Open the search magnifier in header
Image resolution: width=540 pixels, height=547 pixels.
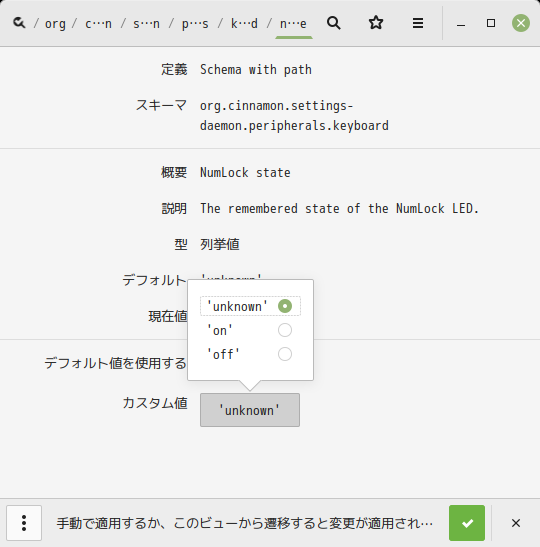(334, 23)
